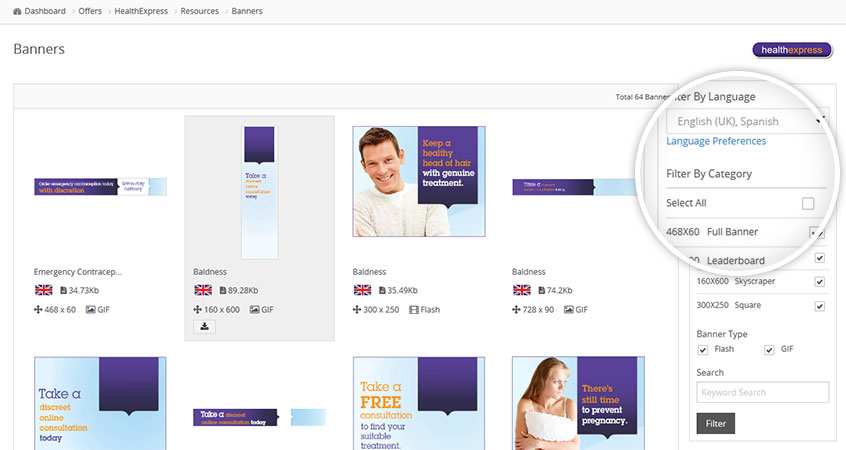Toggle the 300X250 Square checkbox
846x450 pixels.
820,306
